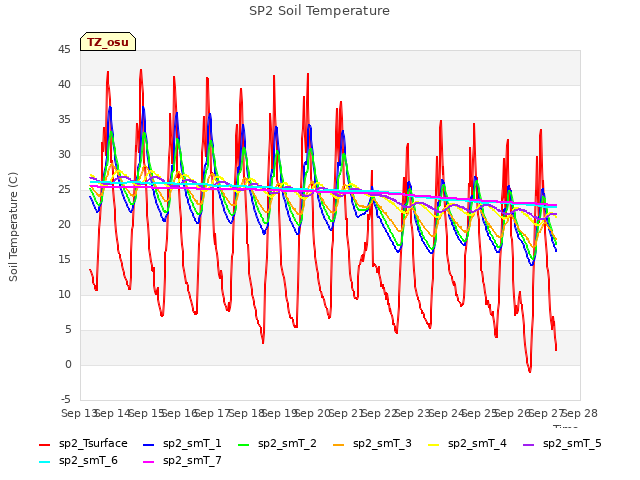Click the cyan sp2_smT_6 legend swatch
This screenshot has width=640, height=480.
click(x=44, y=462)
